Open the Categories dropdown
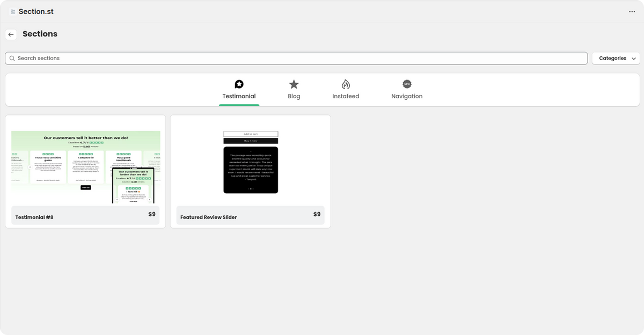Screen dimensions: 644x335 click(x=612, y=59)
